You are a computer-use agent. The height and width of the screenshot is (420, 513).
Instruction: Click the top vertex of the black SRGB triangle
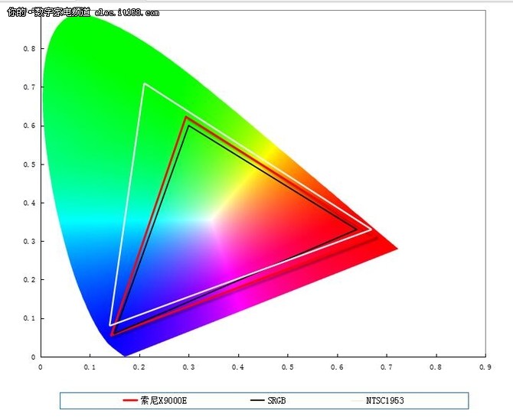point(188,125)
